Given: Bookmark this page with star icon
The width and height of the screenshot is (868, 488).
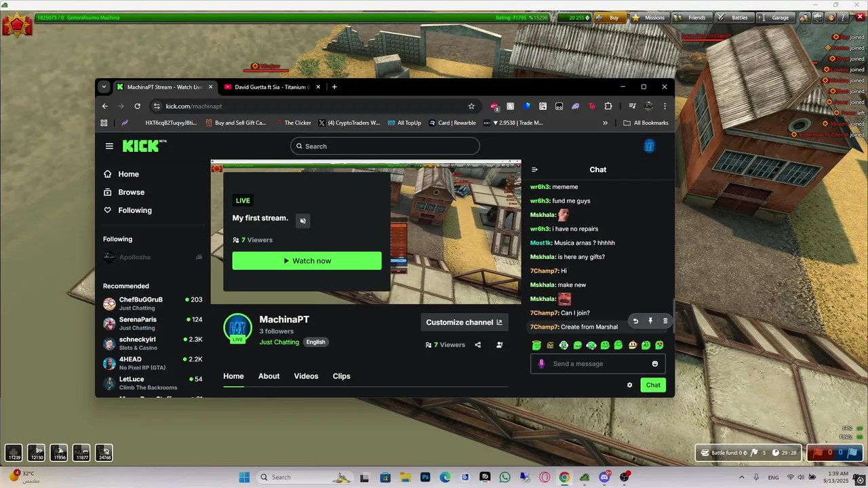Looking at the screenshot, I should coord(471,106).
